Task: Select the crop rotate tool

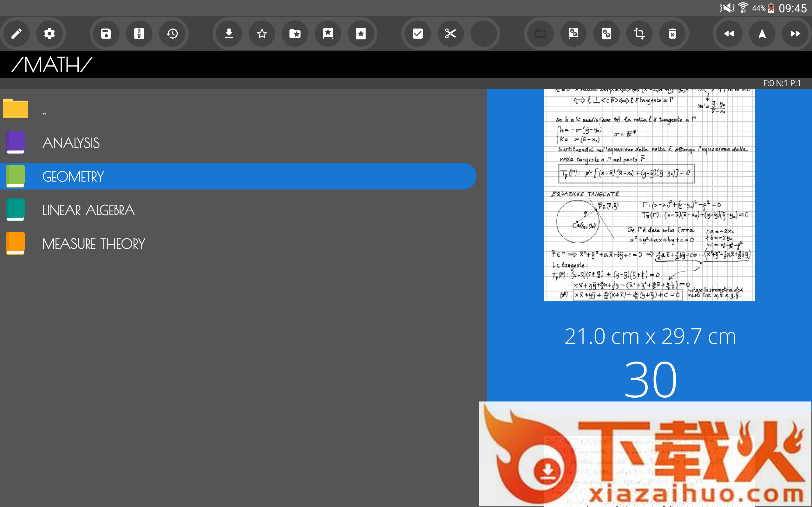Action: click(639, 34)
